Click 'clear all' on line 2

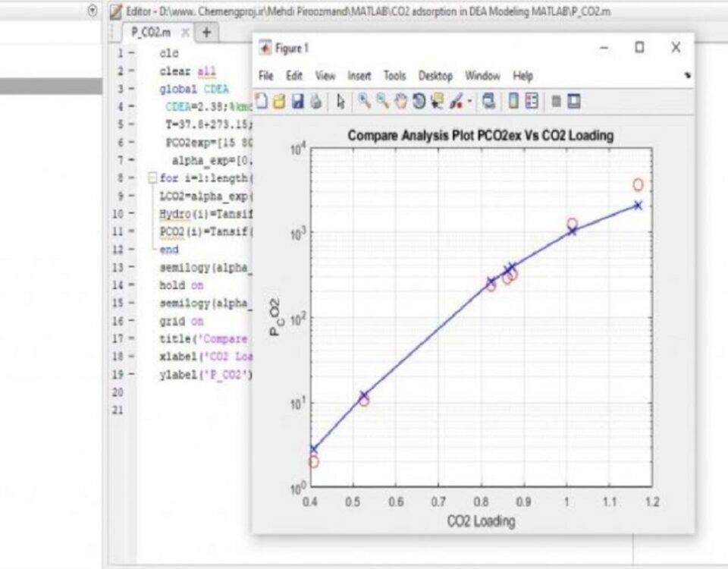click(187, 71)
